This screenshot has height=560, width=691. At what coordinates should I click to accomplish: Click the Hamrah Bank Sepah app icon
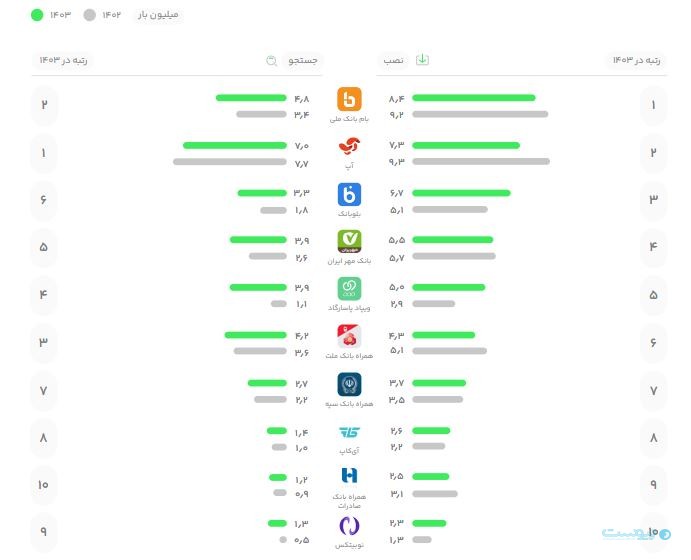[349, 384]
